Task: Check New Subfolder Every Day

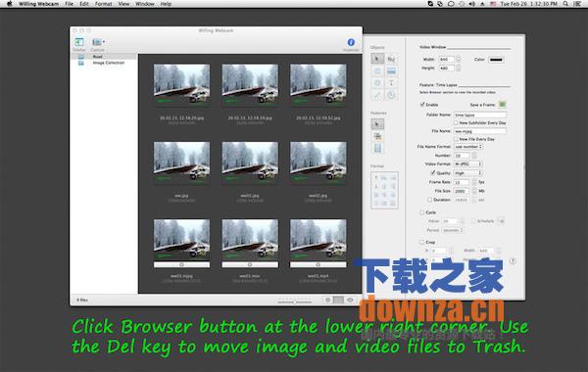Action: point(456,123)
